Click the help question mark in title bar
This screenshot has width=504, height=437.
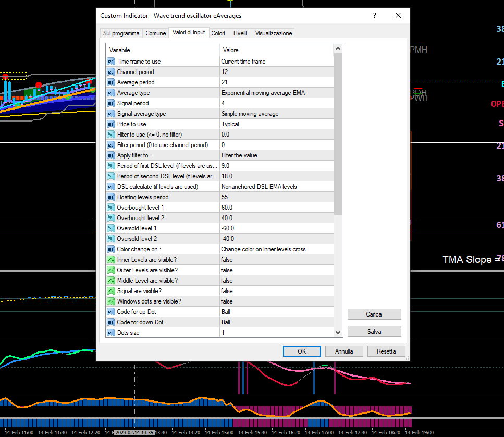(374, 16)
